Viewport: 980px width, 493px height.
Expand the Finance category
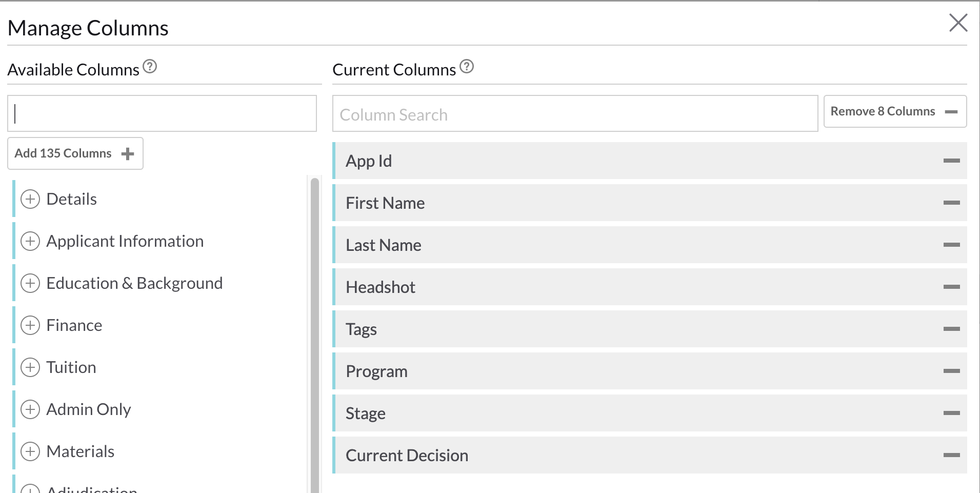click(x=31, y=325)
